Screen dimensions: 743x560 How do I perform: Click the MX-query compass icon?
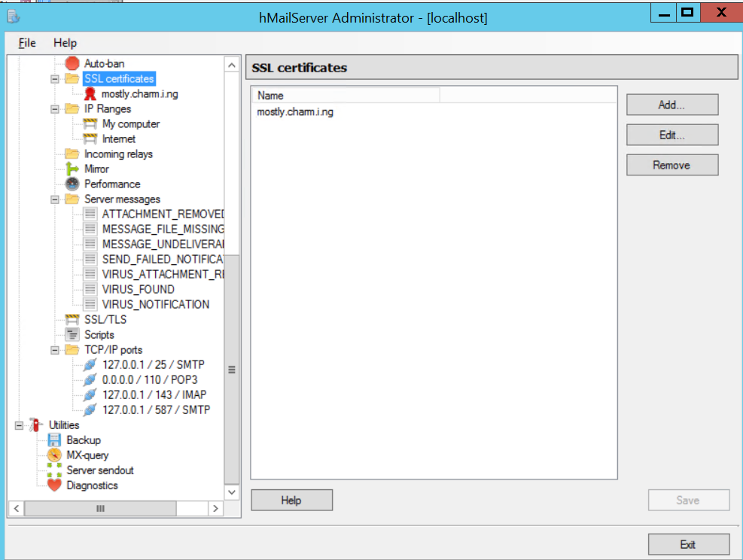(x=54, y=455)
